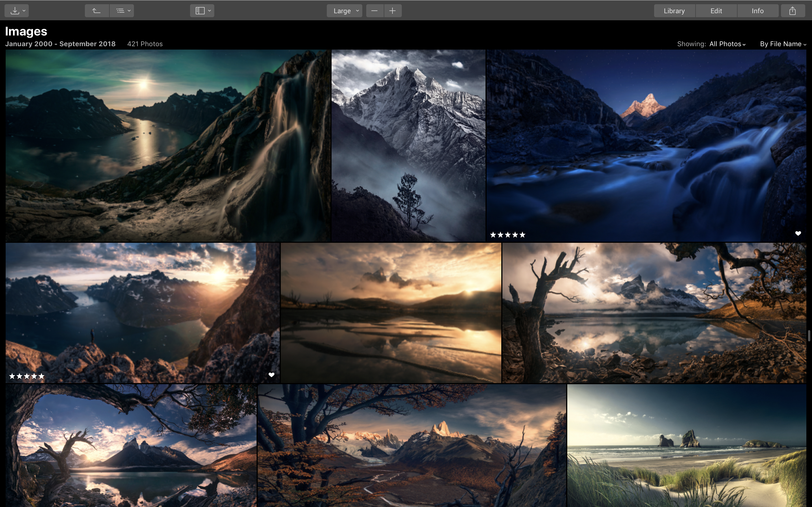Switch to the Edit tab
Image resolution: width=812 pixels, height=507 pixels.
[x=716, y=11]
